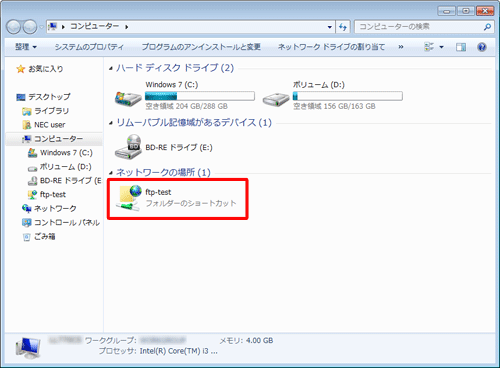This screenshot has height=368, width=500.
Task: Open the view options dropdown arrow
Action: [x=441, y=47]
